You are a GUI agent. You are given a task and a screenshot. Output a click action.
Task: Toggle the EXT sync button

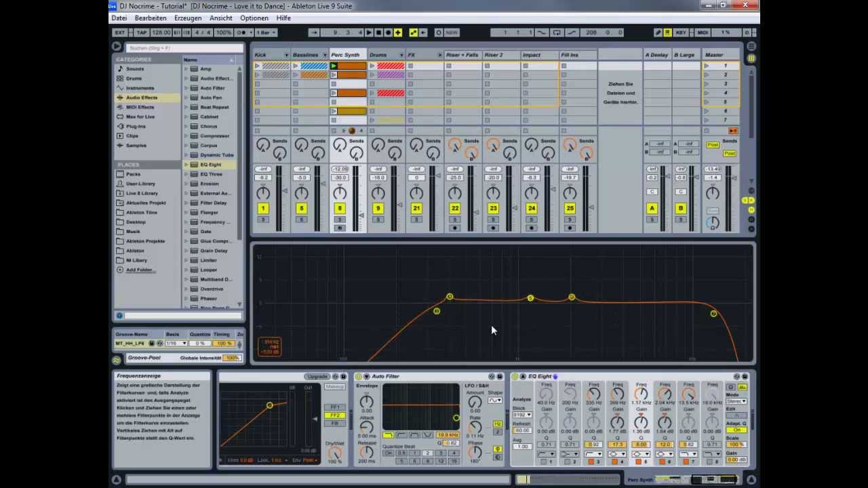point(120,33)
